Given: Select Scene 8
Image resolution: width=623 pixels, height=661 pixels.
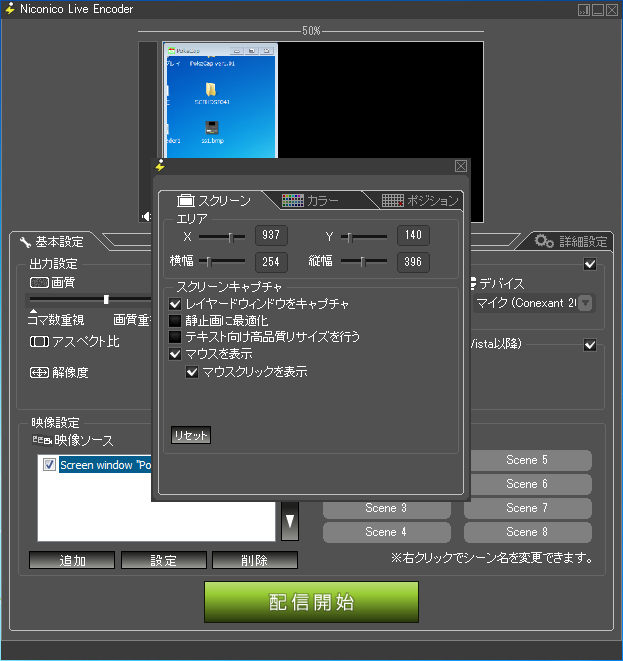Looking at the screenshot, I should [x=528, y=532].
